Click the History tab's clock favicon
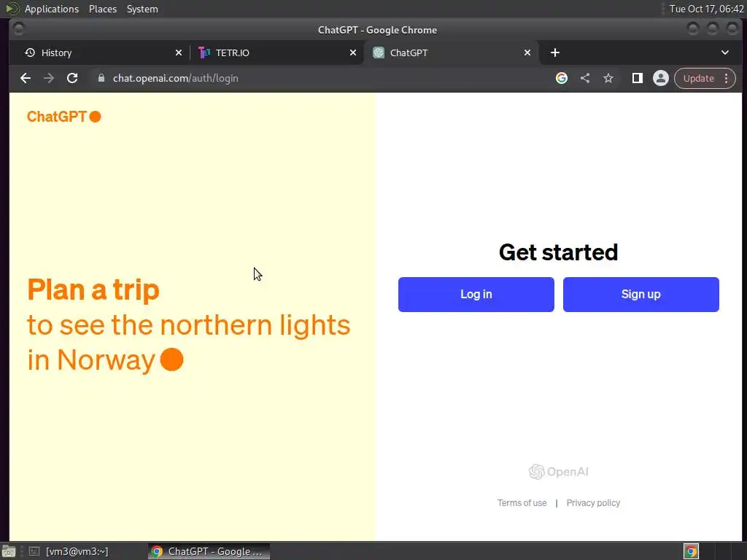The width and height of the screenshot is (747, 560). tap(29, 52)
